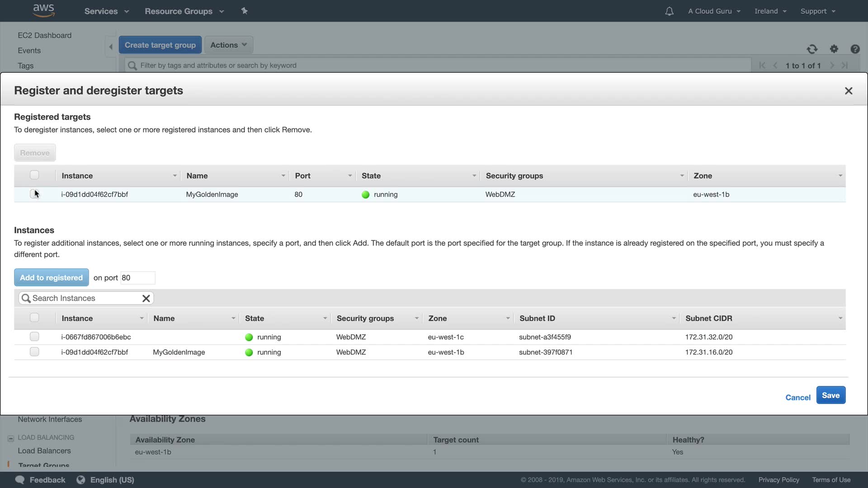Select the registered MyGoldenImage target checkbox
868x488 pixels.
[34, 194]
